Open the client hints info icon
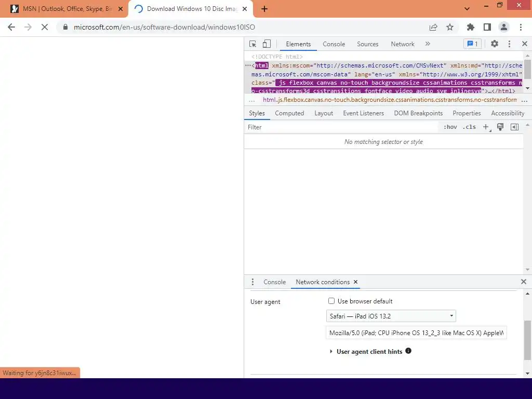532x399 pixels. [x=408, y=351]
